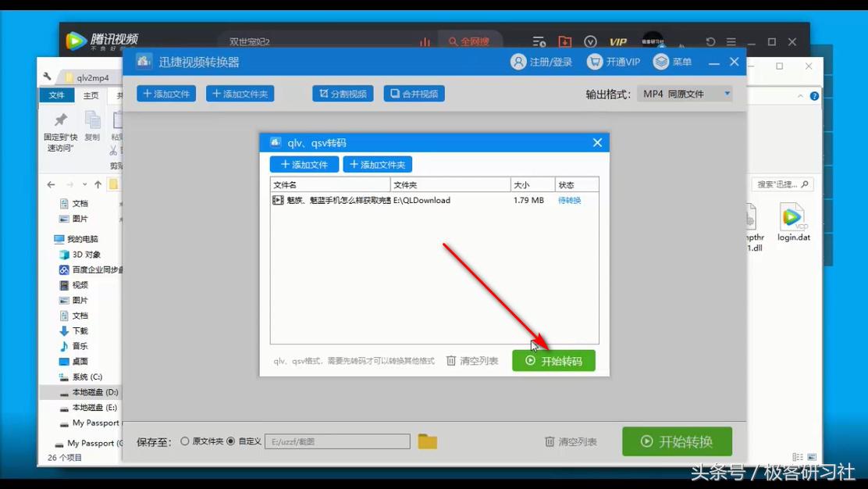Click the 迅捷视频转换器 app logo
This screenshot has width=868, height=489.
click(x=144, y=62)
